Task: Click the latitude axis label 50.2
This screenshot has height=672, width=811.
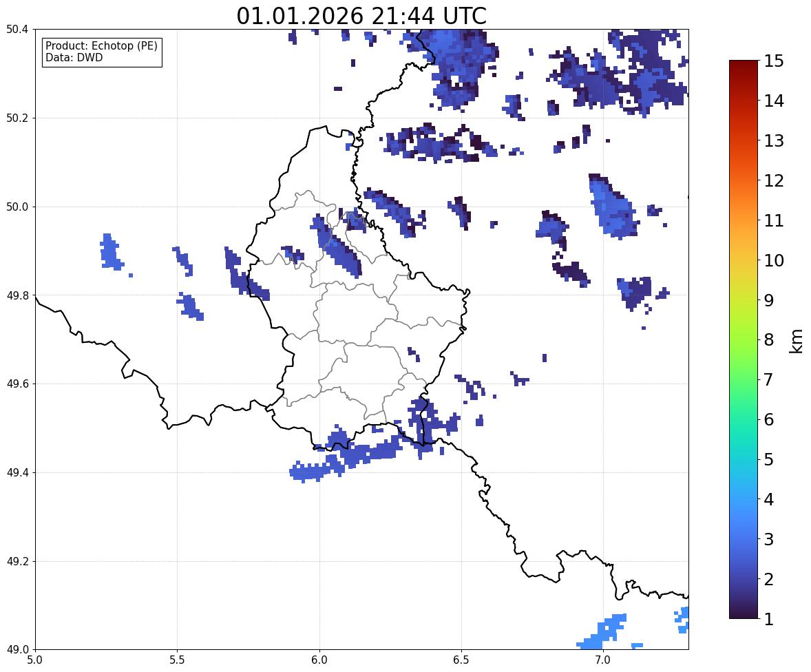Action: (x=17, y=118)
